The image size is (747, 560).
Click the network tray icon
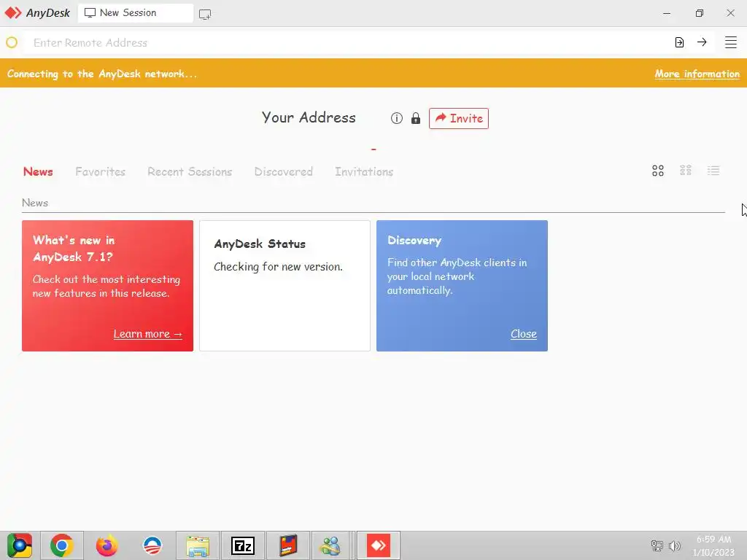coord(657,545)
